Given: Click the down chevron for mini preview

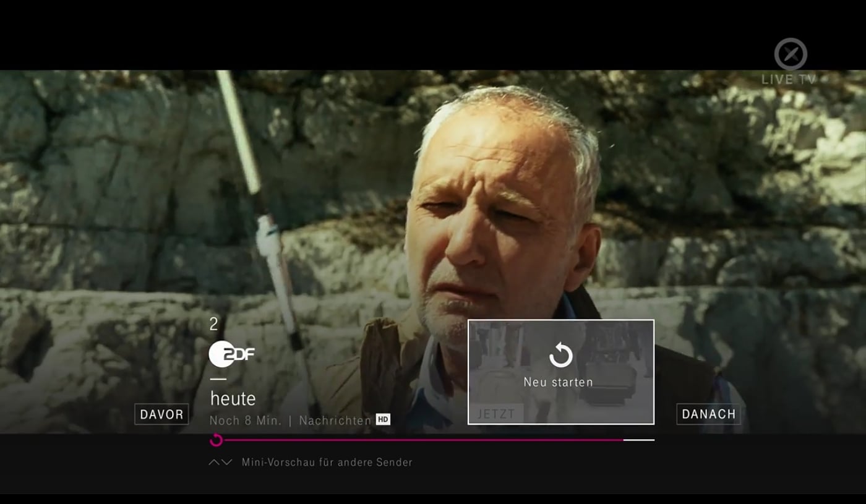Looking at the screenshot, I should 226,462.
